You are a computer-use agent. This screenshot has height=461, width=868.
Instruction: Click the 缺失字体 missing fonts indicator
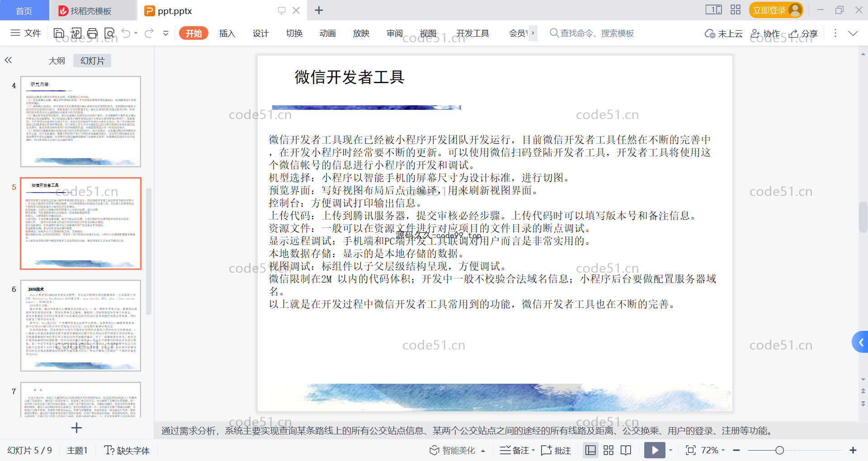pos(127,450)
